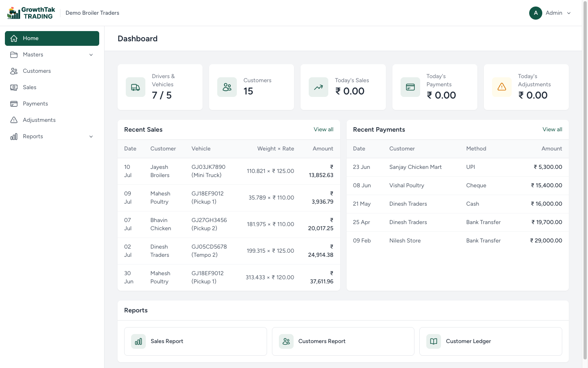Click the book icon on Customer Ledger tile
Viewport: 588px width, 368px height.
pyautogui.click(x=434, y=341)
